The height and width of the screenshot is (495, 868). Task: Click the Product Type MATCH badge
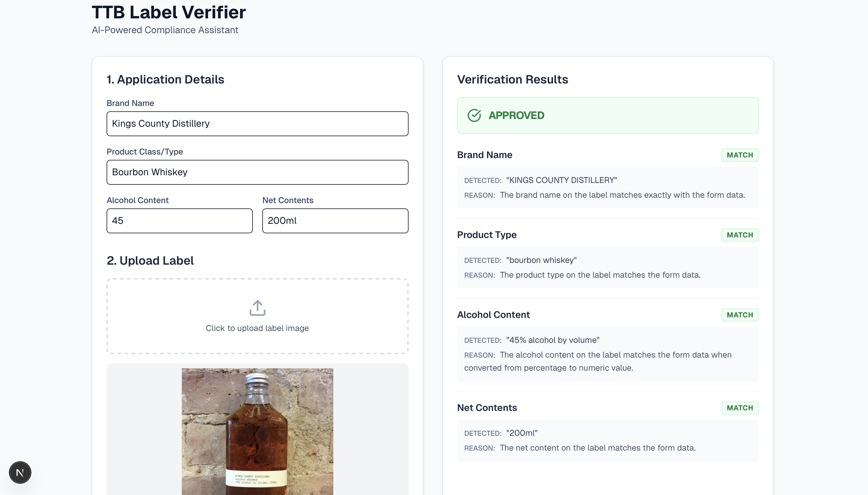[740, 235]
